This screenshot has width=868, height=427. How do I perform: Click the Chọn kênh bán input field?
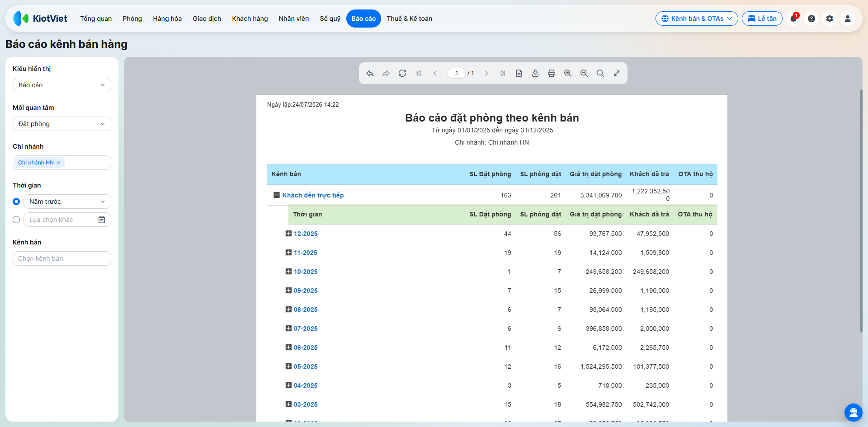pyautogui.click(x=62, y=258)
